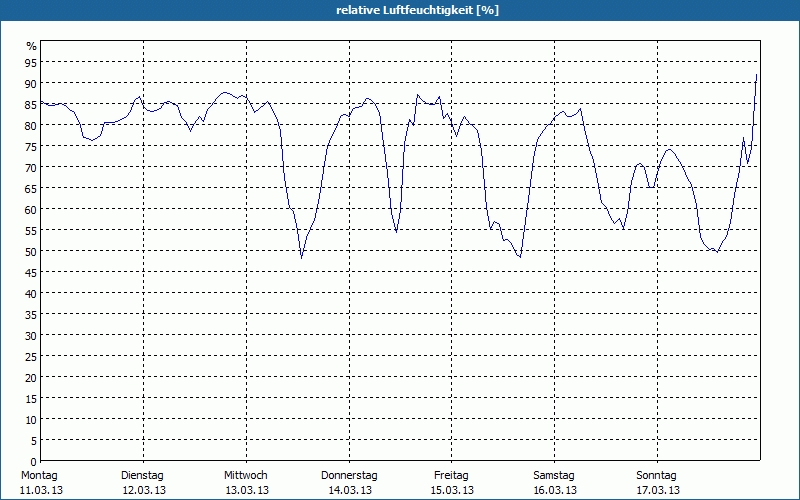Click the title 'relative Luftfeuchtigkeit [%]'
Viewport: 800px width, 500px height.
click(x=417, y=10)
